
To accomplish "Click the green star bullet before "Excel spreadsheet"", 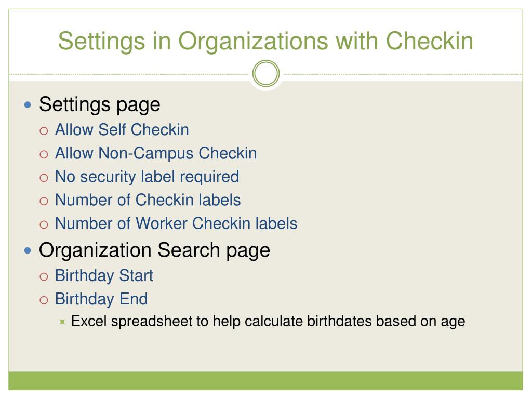I will 62,322.
